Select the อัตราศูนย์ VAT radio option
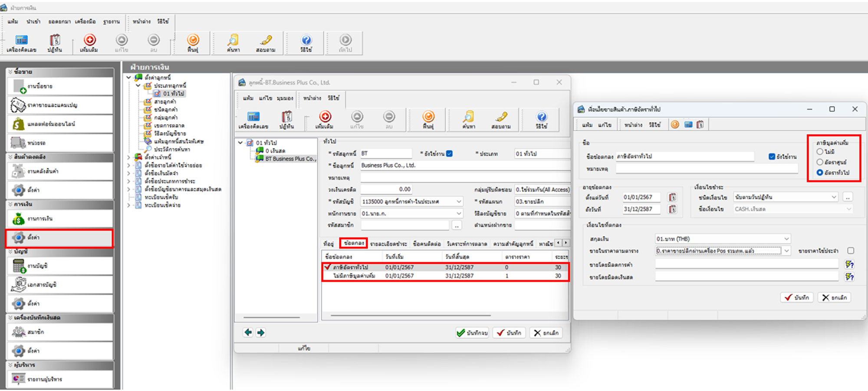 [x=820, y=162]
